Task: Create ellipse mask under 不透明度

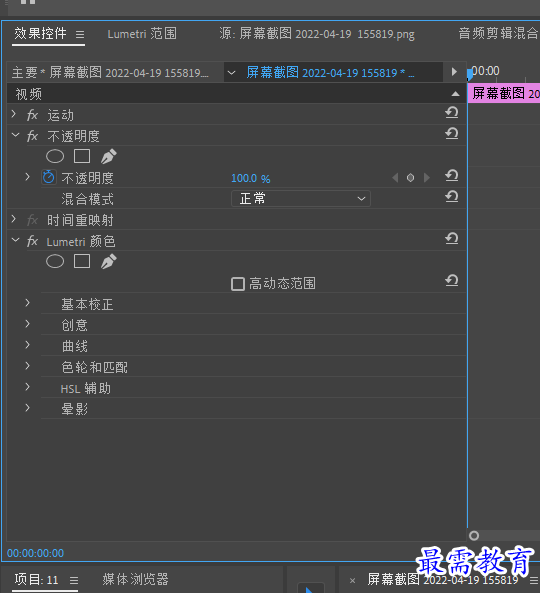Action: point(55,156)
